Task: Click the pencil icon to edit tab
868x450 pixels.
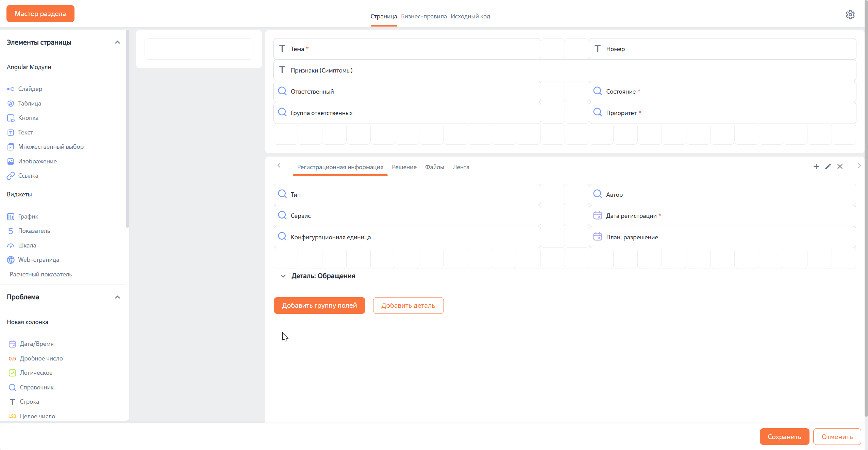Action: (x=828, y=166)
